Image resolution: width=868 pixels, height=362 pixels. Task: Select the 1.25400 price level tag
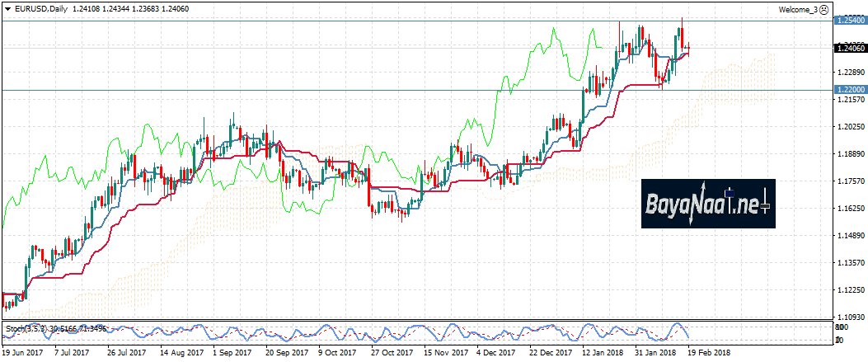point(850,21)
